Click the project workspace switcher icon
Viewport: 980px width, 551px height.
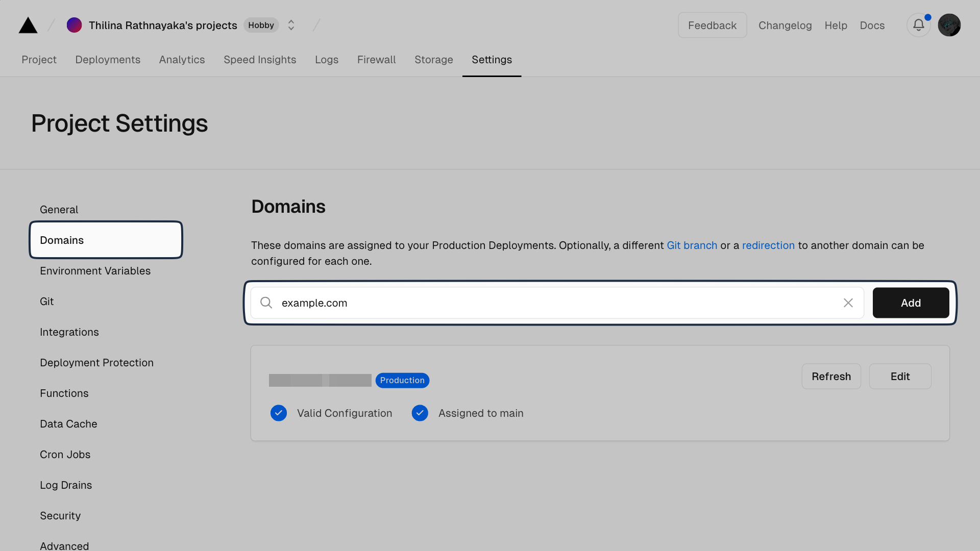[291, 25]
